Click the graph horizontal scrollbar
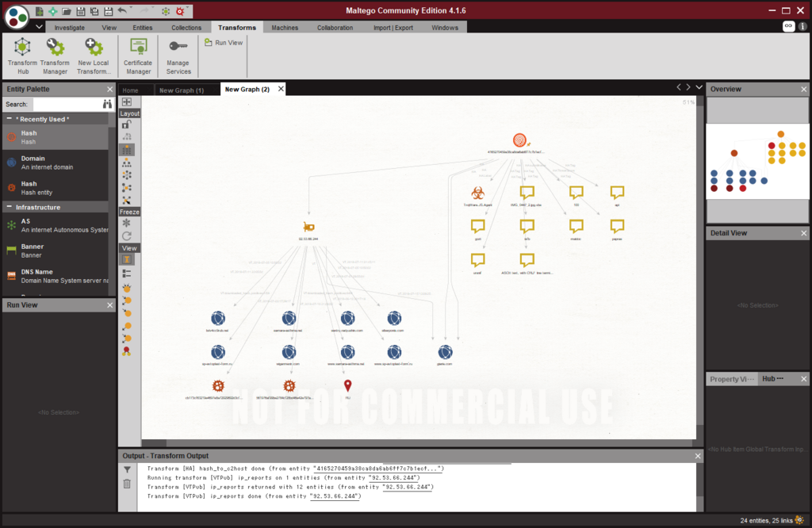The image size is (812, 528). (430, 443)
